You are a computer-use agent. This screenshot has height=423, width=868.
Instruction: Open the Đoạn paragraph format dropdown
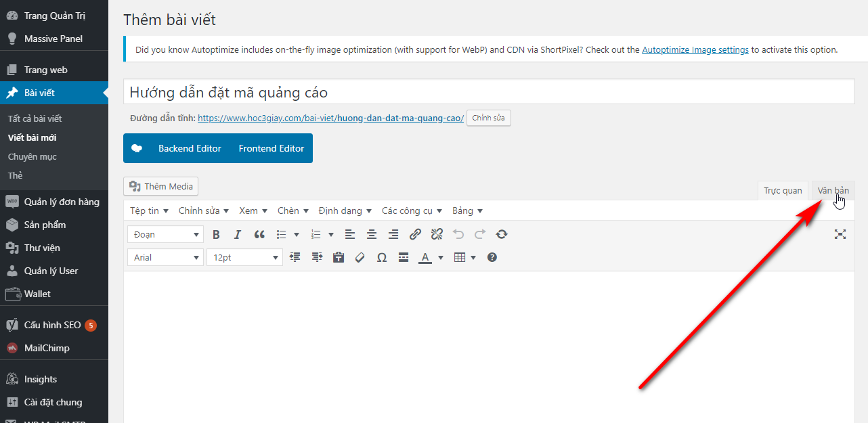pos(165,235)
